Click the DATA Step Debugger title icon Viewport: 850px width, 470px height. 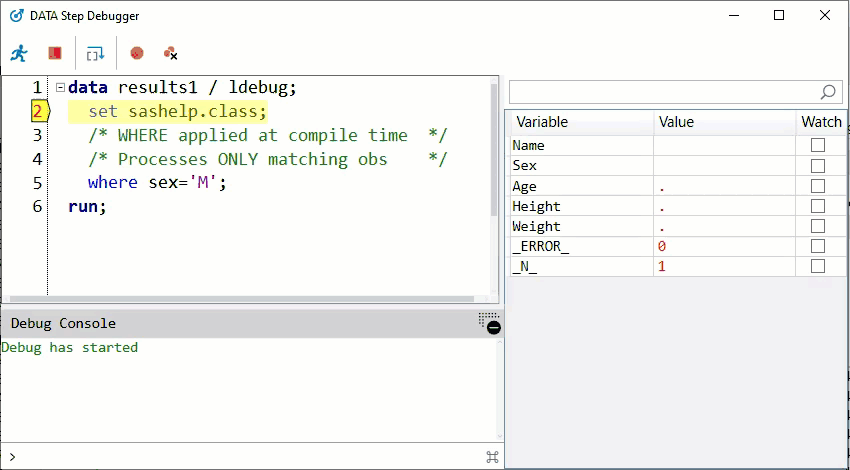17,16
